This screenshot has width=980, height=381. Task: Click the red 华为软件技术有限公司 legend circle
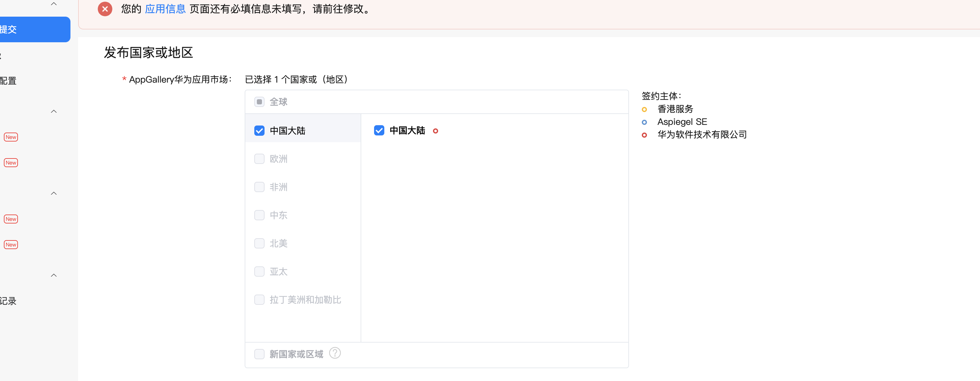point(644,135)
